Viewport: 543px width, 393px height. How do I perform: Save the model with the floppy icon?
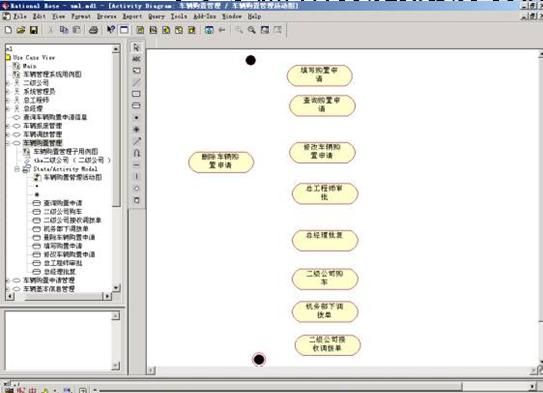(x=34, y=30)
